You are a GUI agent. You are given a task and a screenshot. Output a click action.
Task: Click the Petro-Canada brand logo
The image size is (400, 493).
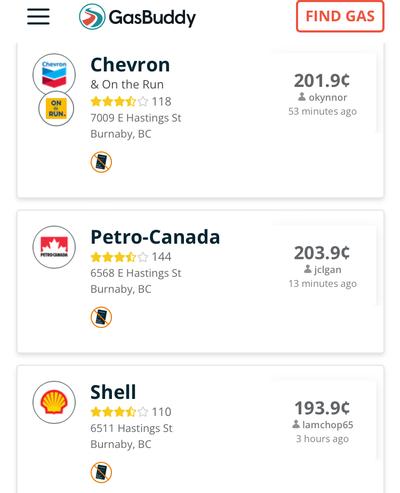point(54,247)
